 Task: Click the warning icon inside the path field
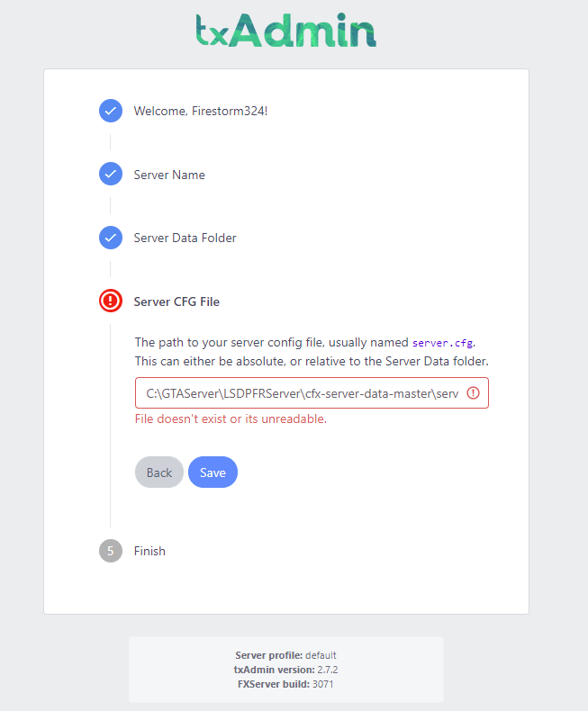[474, 392]
